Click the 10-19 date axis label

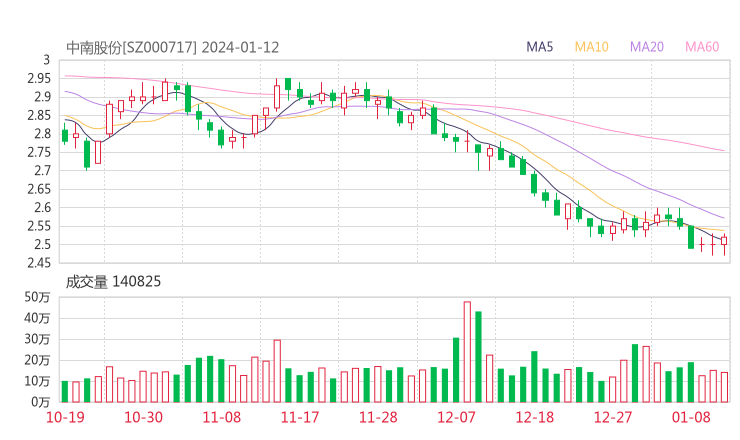click(65, 417)
